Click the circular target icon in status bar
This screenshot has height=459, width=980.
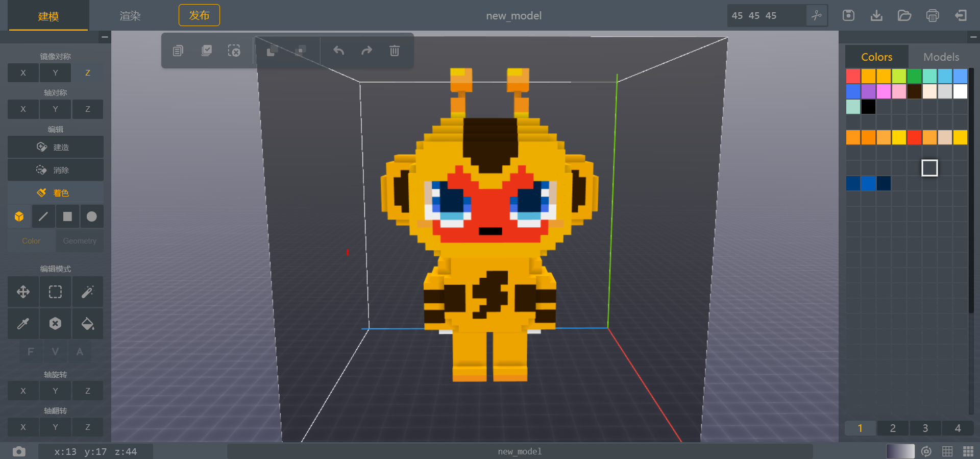click(926, 451)
